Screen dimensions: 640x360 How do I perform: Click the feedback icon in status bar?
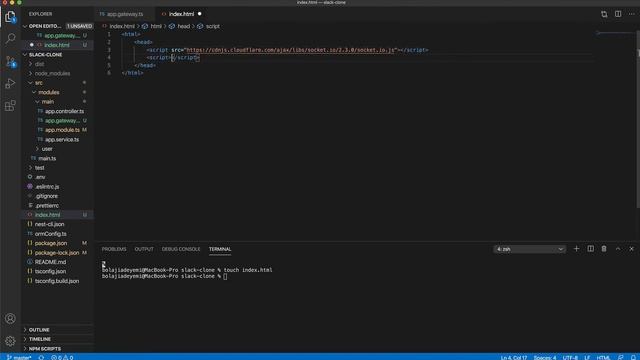point(620,357)
